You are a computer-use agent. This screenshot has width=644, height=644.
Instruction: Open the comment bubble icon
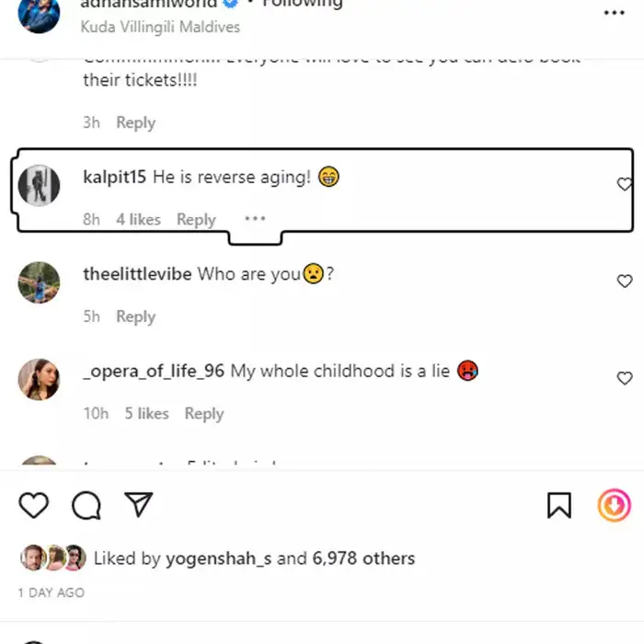(x=86, y=505)
